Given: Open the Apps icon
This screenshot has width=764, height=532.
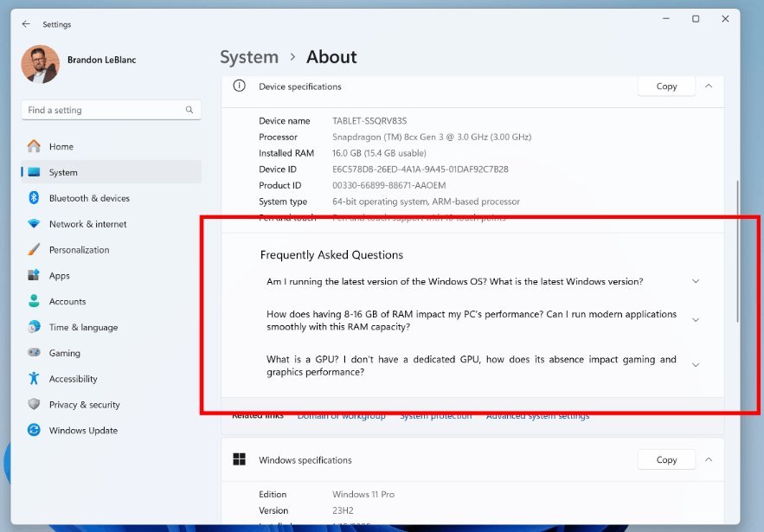Looking at the screenshot, I should click(x=34, y=275).
